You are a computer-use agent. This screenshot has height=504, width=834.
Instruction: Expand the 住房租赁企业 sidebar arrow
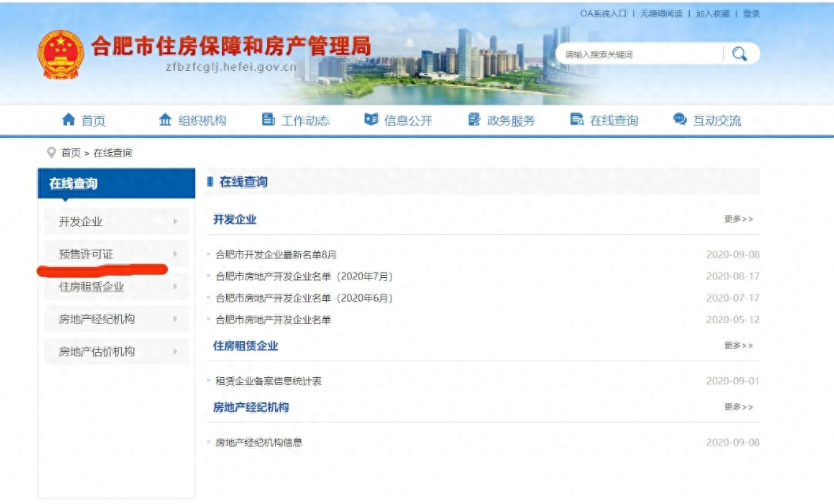(175, 287)
